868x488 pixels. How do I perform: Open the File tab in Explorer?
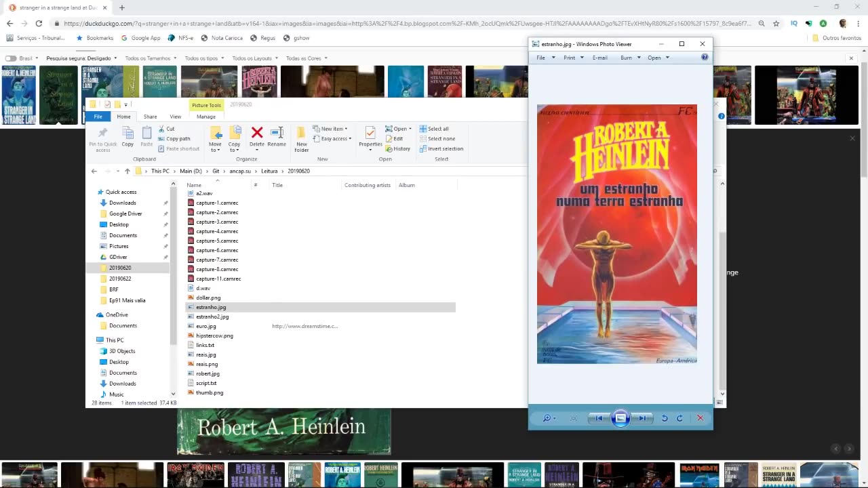[98, 117]
